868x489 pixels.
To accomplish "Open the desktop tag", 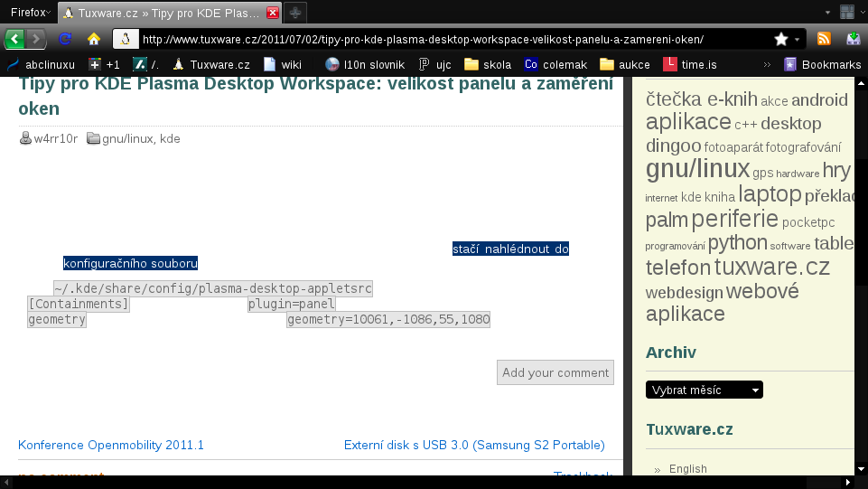I will click(x=790, y=124).
